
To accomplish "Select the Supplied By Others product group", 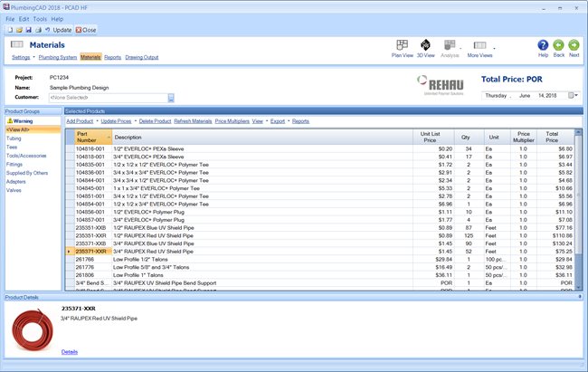I will click(x=27, y=173).
